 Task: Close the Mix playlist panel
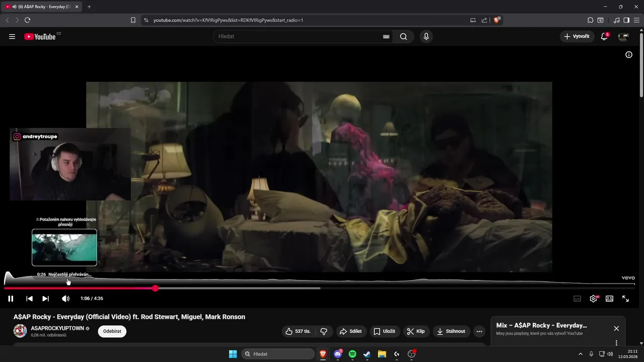point(616,328)
